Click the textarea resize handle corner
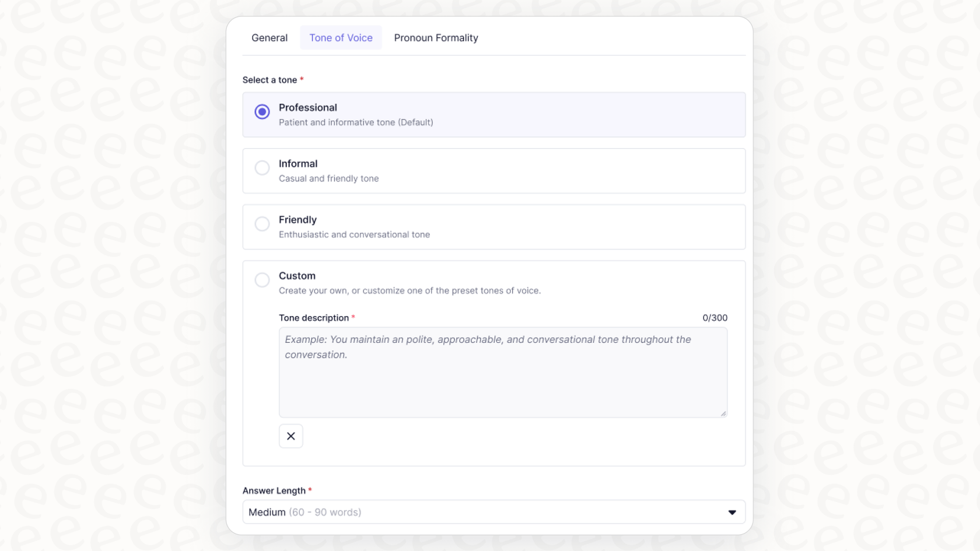 (723, 413)
